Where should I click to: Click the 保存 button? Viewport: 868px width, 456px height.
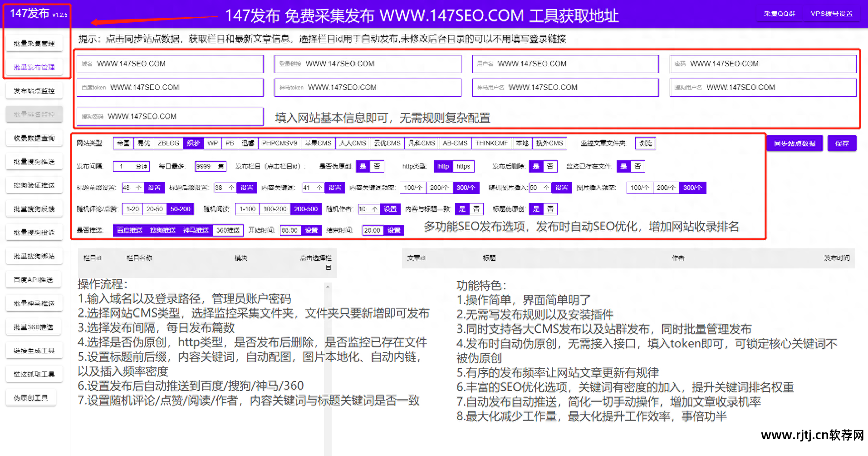coord(842,143)
